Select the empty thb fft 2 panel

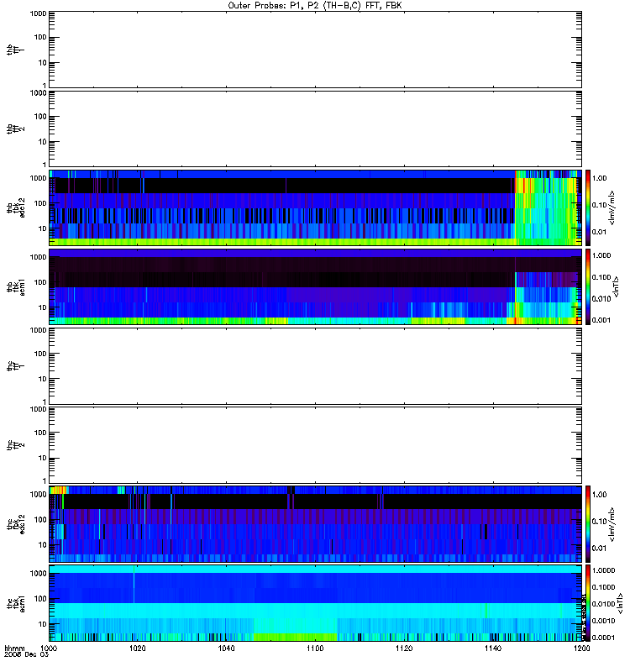click(315, 129)
